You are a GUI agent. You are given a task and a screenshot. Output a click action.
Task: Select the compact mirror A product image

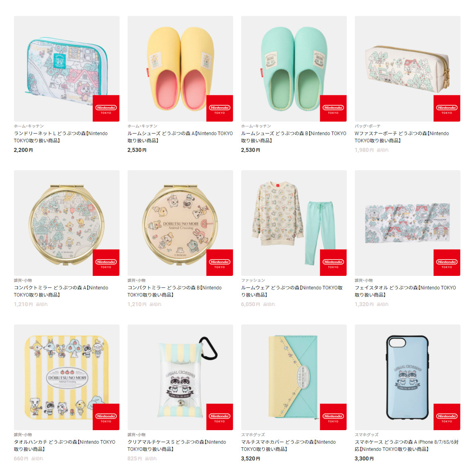click(67, 223)
